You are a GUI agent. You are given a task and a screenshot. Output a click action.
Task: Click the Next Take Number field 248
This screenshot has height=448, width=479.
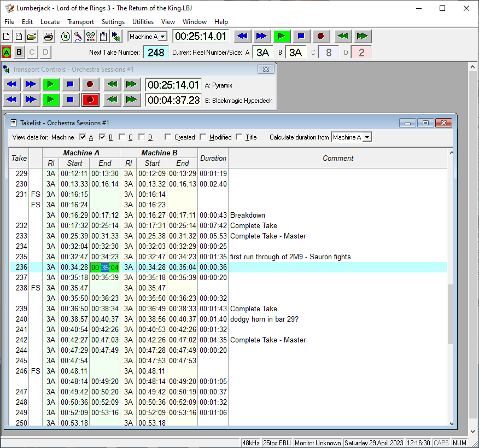point(156,53)
